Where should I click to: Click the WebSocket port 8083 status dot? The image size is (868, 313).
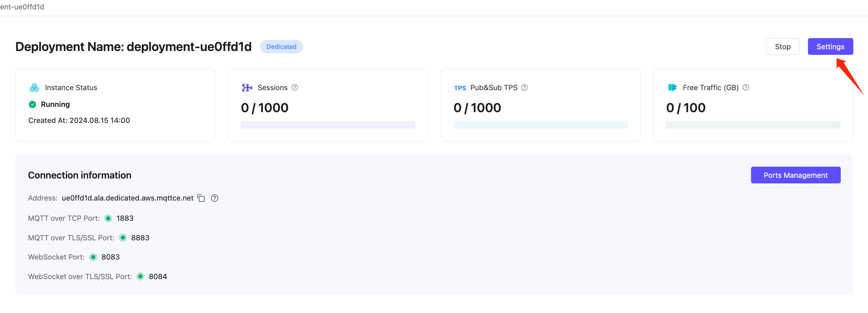[93, 257]
